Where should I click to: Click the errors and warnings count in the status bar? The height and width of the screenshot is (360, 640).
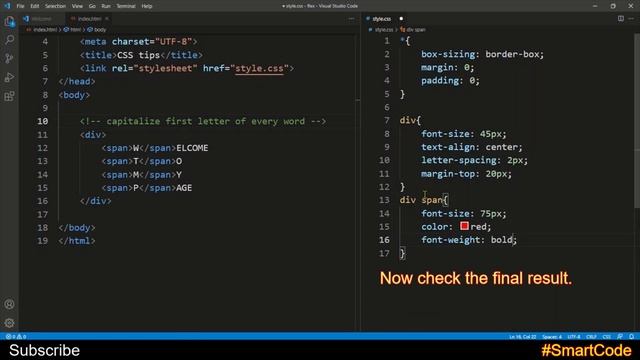[16, 337]
